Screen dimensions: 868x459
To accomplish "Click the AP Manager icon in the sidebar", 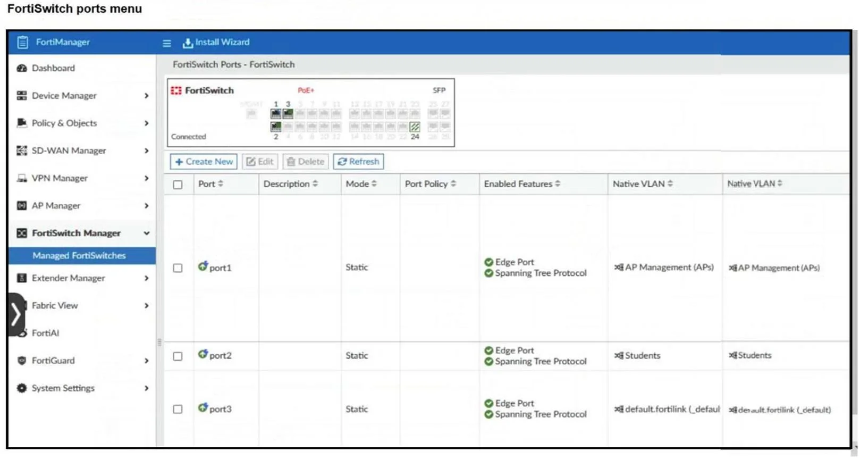I will 22,206.
